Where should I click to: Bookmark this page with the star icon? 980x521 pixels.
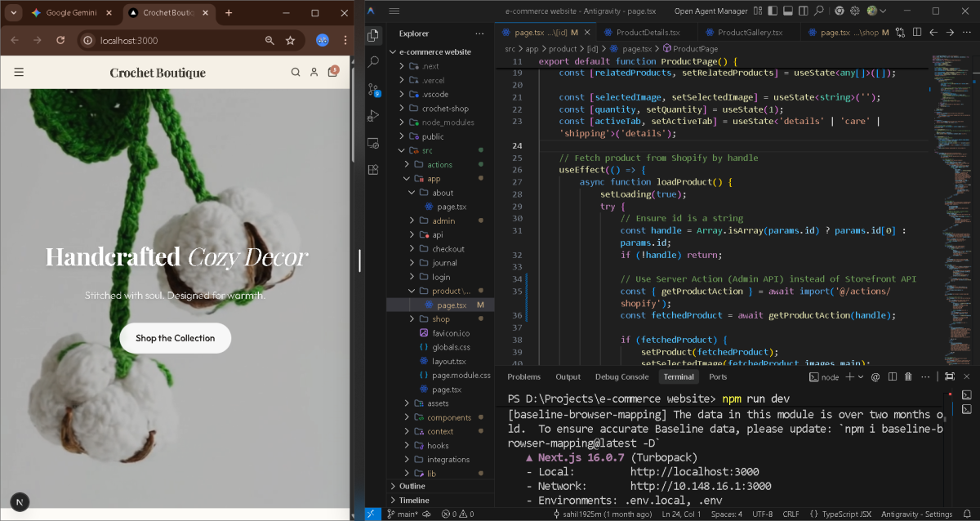[x=291, y=40]
